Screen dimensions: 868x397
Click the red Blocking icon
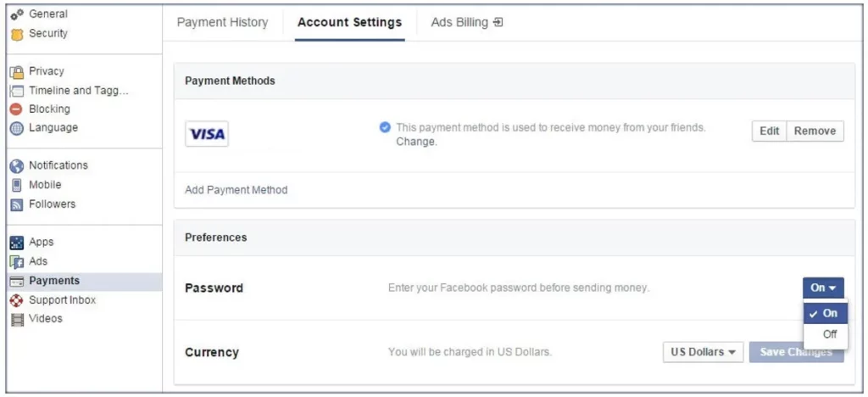15,109
